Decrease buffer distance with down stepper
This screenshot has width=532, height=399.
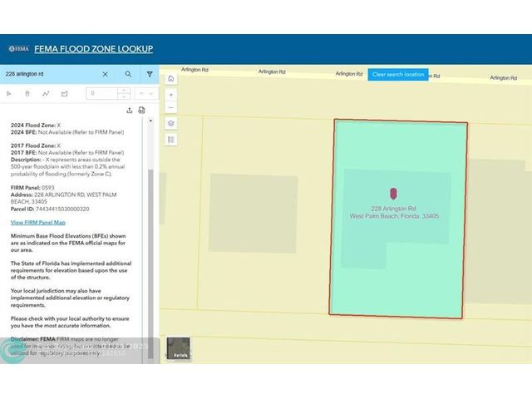click(124, 96)
